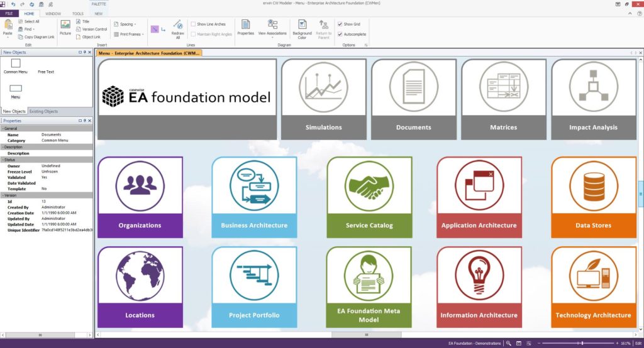This screenshot has width=644, height=348.
Task: Click Edit in the status bar
Action: point(638,343)
